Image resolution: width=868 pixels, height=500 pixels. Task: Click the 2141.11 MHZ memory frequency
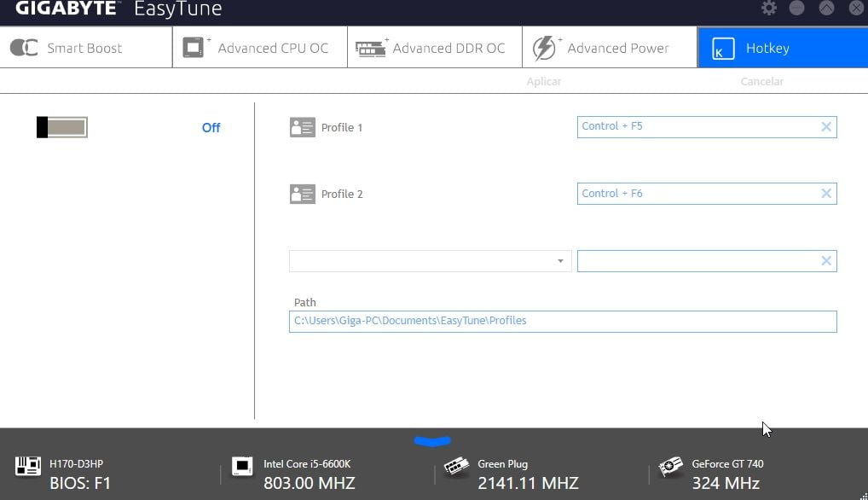(x=528, y=484)
